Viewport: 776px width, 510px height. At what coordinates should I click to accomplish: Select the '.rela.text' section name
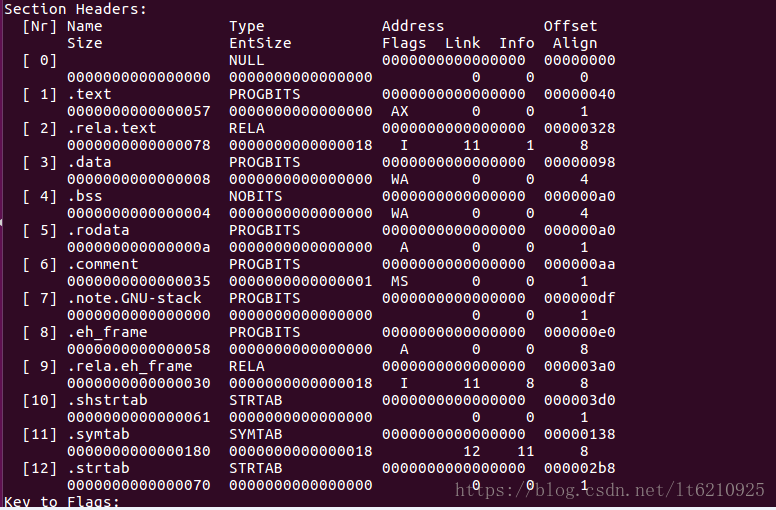click(x=112, y=128)
